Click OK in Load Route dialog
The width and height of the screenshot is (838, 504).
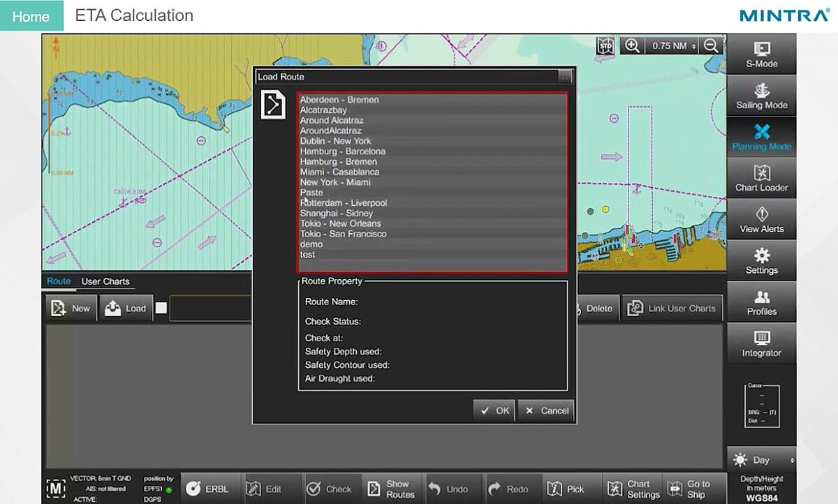point(494,410)
